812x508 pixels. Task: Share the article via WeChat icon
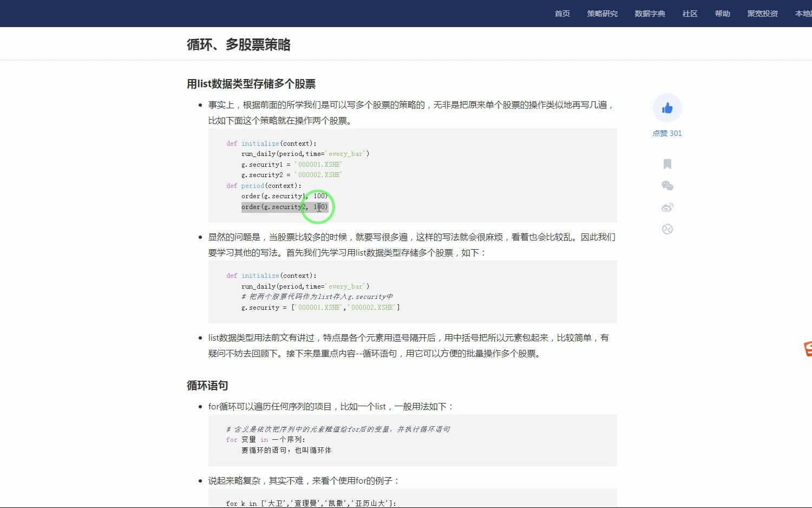point(667,186)
